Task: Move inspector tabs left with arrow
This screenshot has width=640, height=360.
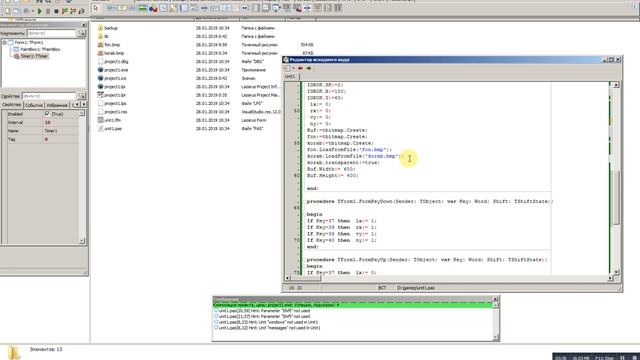Action: coord(78,105)
